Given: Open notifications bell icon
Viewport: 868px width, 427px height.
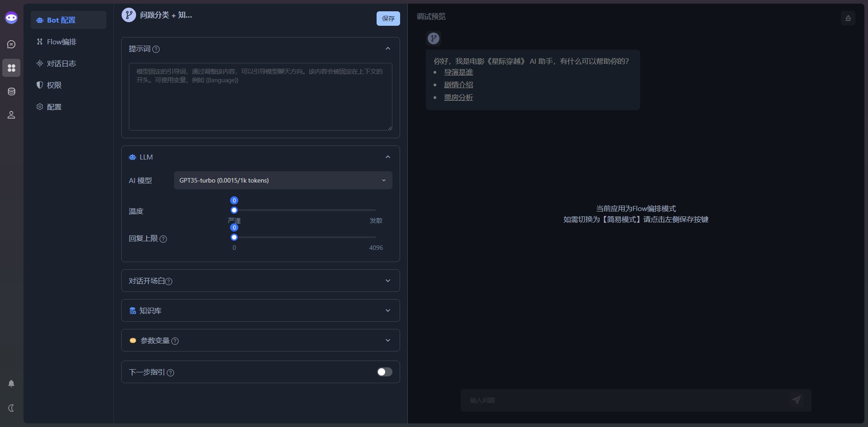Looking at the screenshot, I should pos(11,384).
